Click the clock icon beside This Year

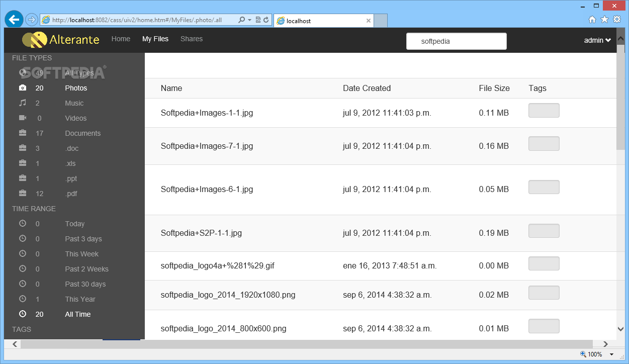[23, 299]
